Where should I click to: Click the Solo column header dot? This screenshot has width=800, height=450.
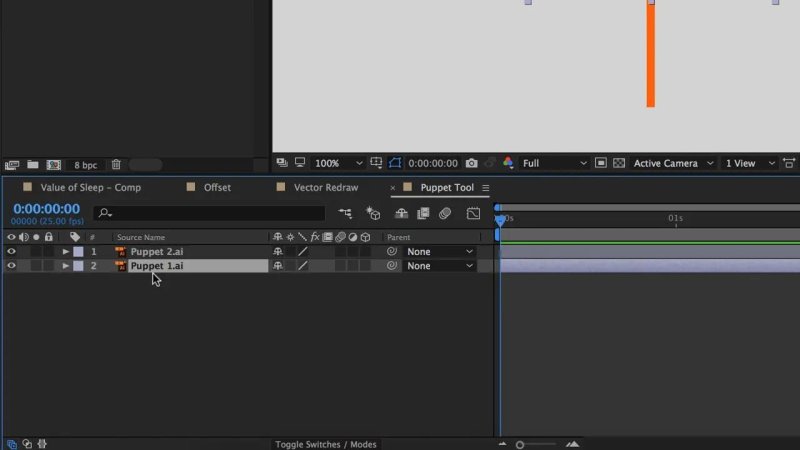pos(36,237)
